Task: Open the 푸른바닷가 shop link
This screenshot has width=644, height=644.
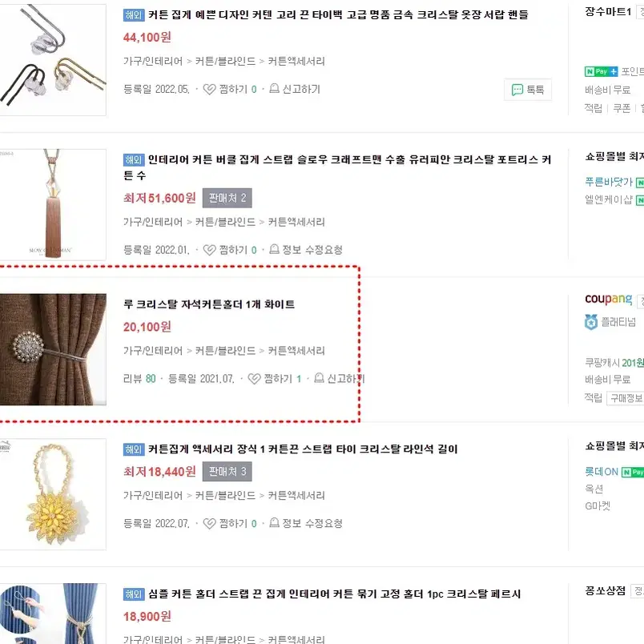Action: pyautogui.click(x=608, y=182)
